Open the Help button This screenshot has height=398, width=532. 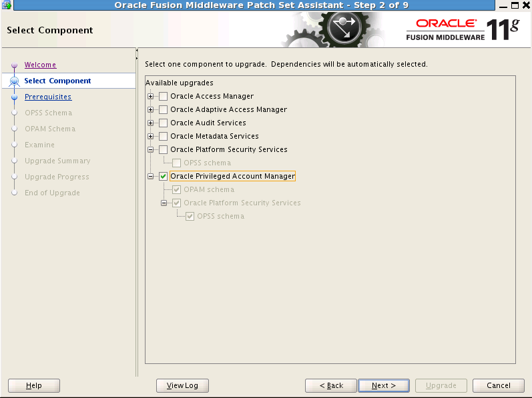point(34,385)
